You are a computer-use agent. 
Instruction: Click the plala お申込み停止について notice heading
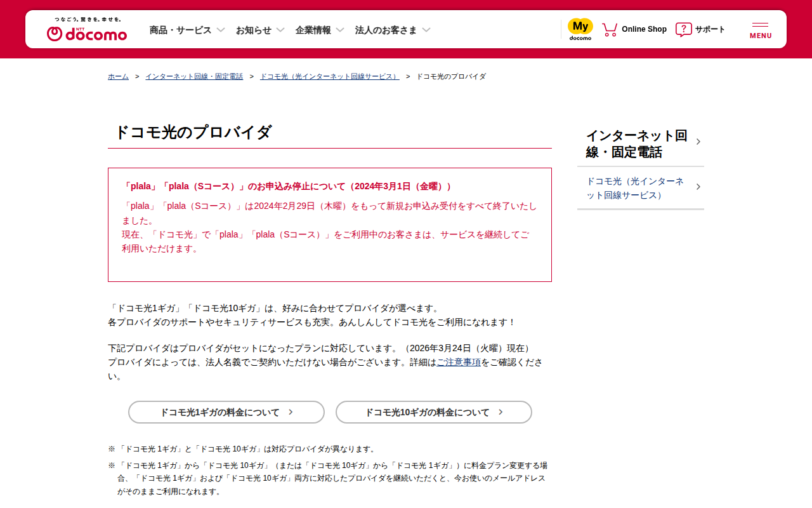(287, 186)
